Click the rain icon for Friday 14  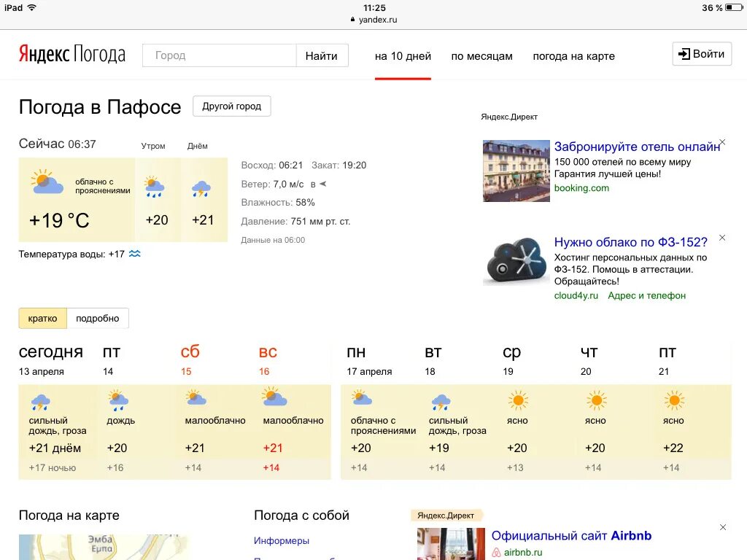point(117,400)
